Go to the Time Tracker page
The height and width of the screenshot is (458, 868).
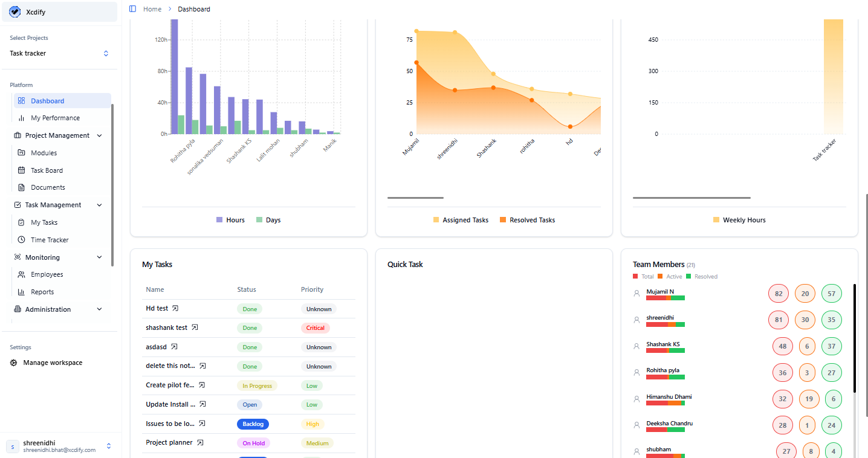pos(50,240)
